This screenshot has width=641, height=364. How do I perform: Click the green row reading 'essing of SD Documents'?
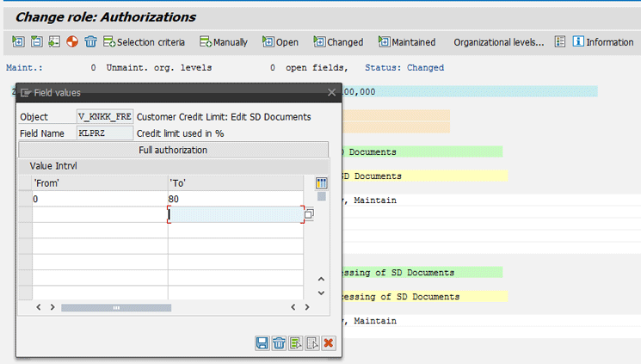pos(422,273)
